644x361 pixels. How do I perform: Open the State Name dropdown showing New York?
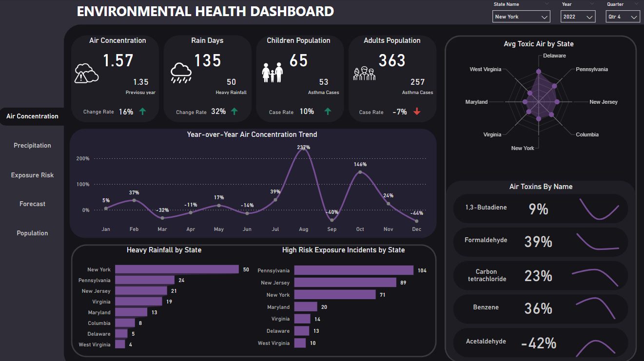click(x=522, y=17)
